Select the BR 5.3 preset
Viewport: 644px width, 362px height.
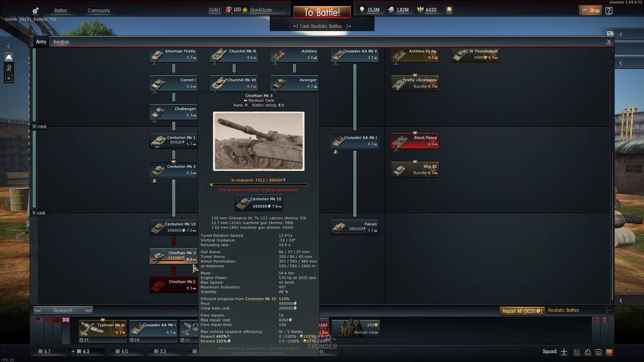click(165, 351)
